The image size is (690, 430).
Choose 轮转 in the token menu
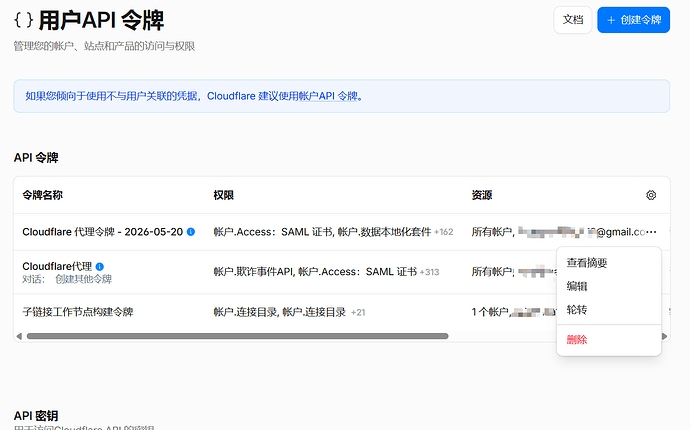[576, 310]
